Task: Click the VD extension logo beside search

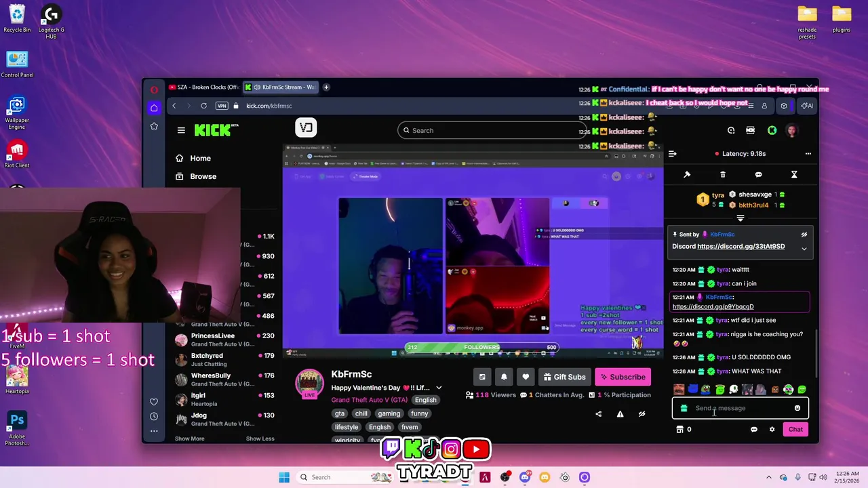Action: point(306,127)
